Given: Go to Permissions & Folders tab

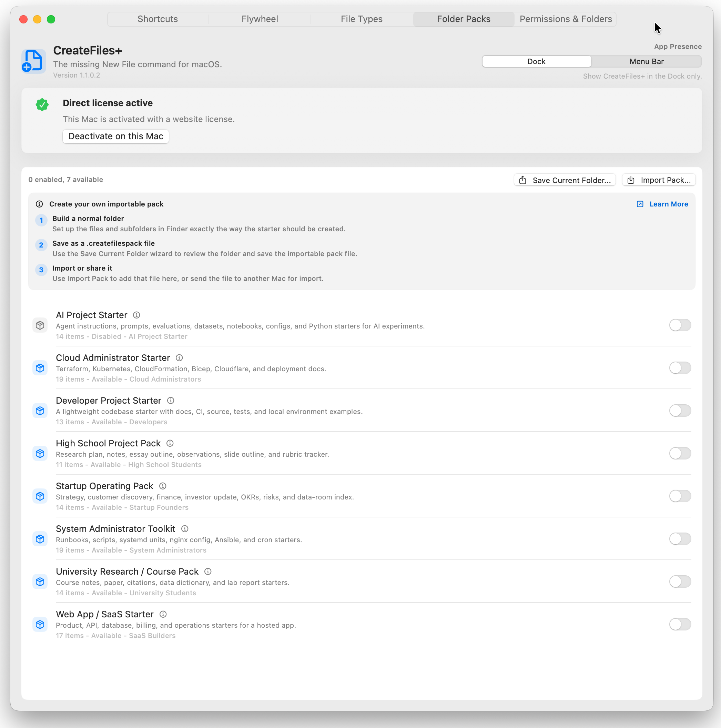Looking at the screenshot, I should [566, 19].
